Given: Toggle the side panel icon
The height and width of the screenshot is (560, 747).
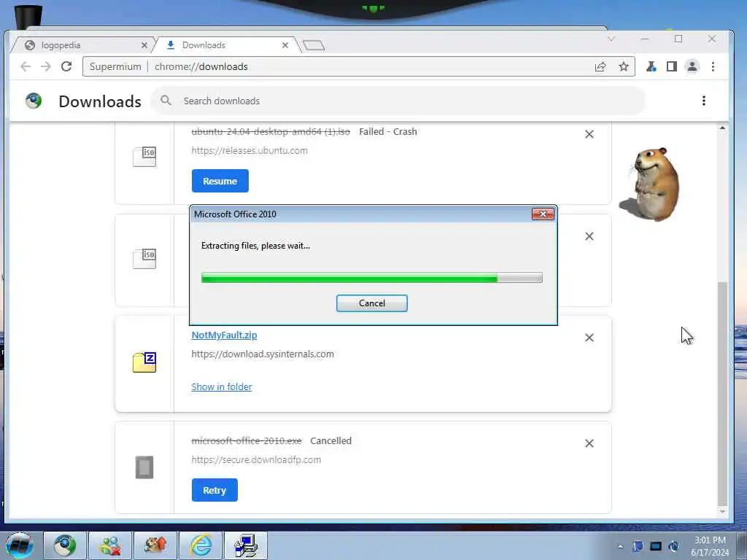Looking at the screenshot, I should (672, 66).
